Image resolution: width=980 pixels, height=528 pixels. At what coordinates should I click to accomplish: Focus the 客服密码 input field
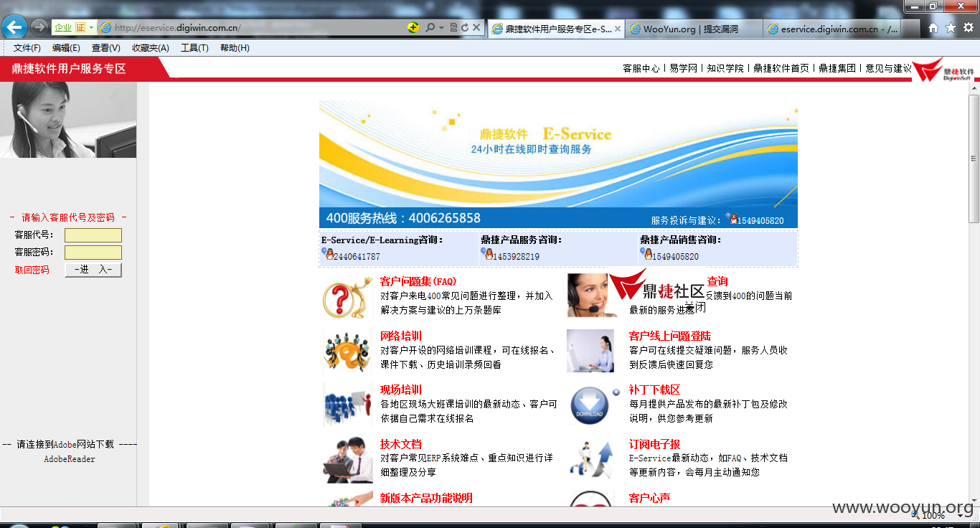coord(93,253)
